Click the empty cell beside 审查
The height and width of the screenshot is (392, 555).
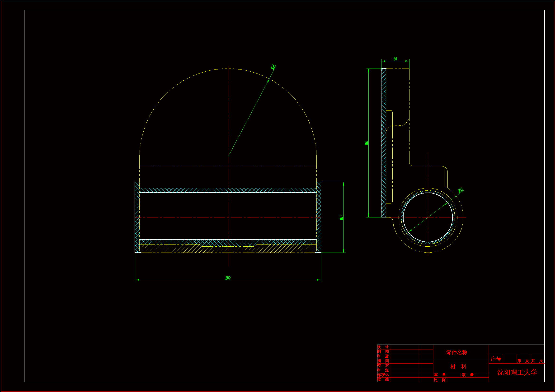(405, 356)
